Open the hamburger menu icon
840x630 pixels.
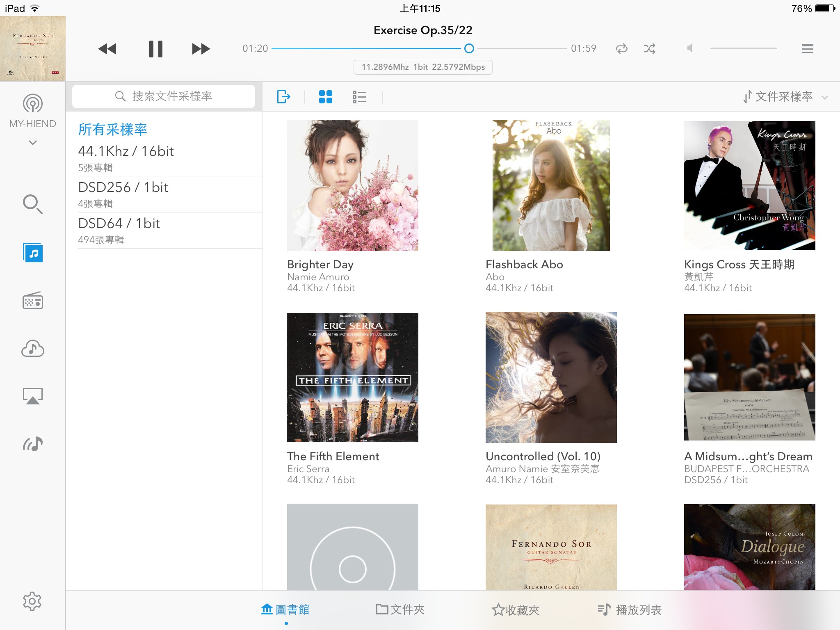pos(807,48)
